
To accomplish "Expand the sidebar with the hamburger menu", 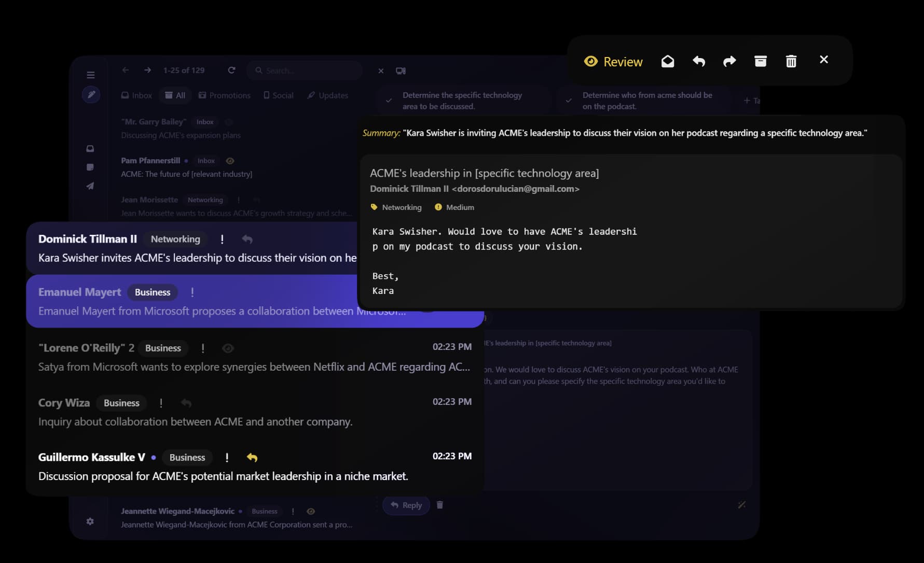I will click(91, 74).
